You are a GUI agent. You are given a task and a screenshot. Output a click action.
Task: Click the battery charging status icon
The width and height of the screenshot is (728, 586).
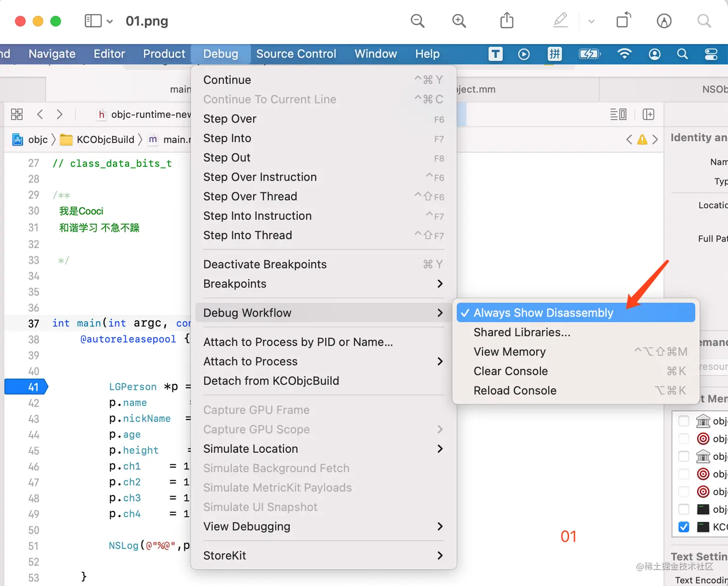click(x=589, y=54)
